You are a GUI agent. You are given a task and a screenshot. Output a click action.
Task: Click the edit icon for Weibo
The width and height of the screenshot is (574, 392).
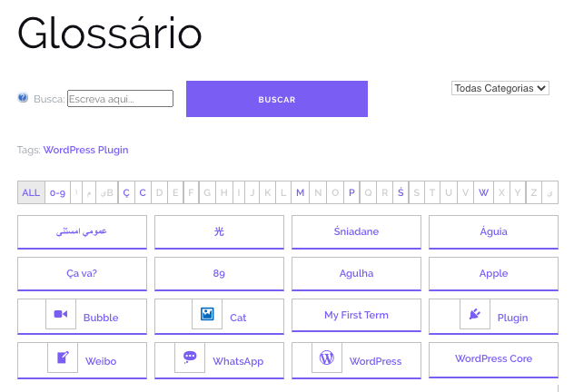[62, 358]
